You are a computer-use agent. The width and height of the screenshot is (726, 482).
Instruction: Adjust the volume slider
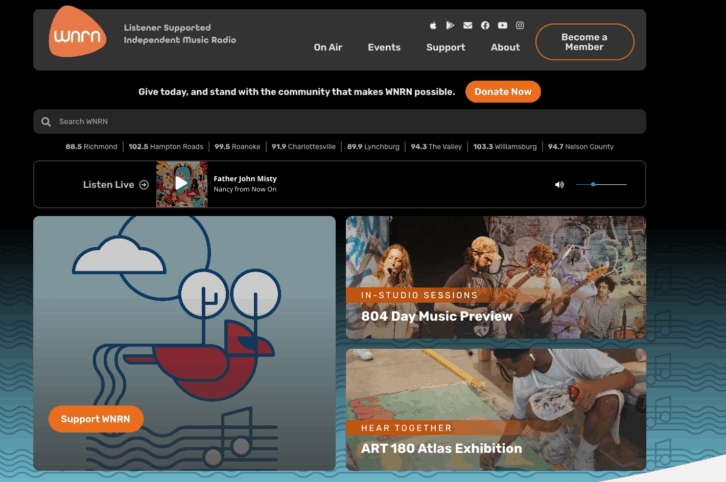click(601, 184)
